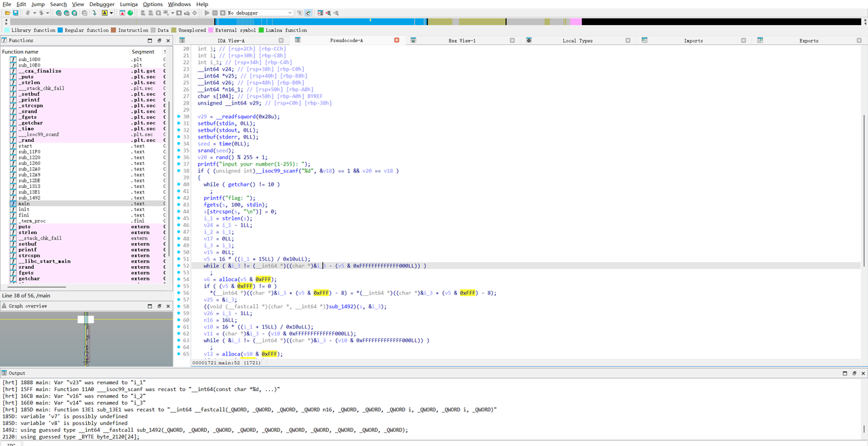Open the No debugger dropdown
Image resolution: width=868 pixels, height=446 pixels.
pos(290,13)
